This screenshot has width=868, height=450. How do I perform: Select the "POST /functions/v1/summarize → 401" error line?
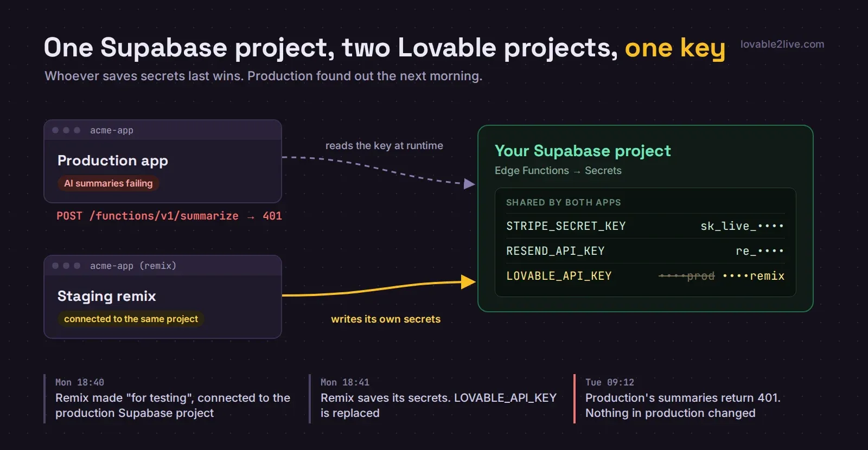point(169,216)
